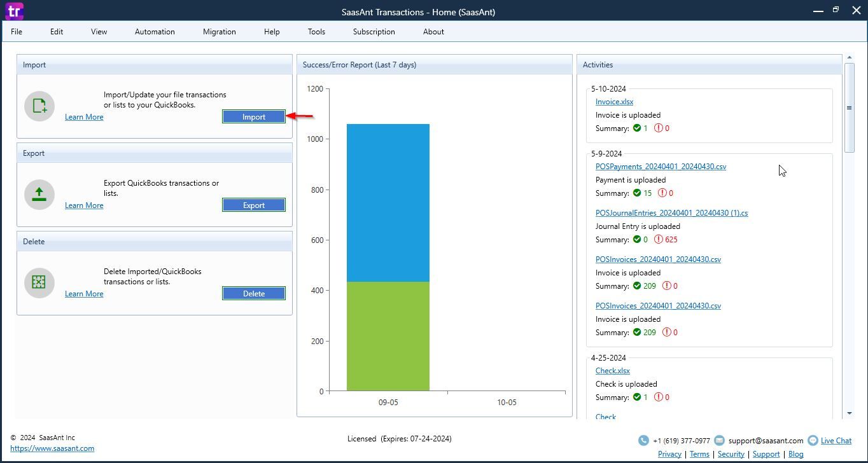Click red error icon for Check.xlsx summary
The height and width of the screenshot is (463, 868).
(x=659, y=397)
